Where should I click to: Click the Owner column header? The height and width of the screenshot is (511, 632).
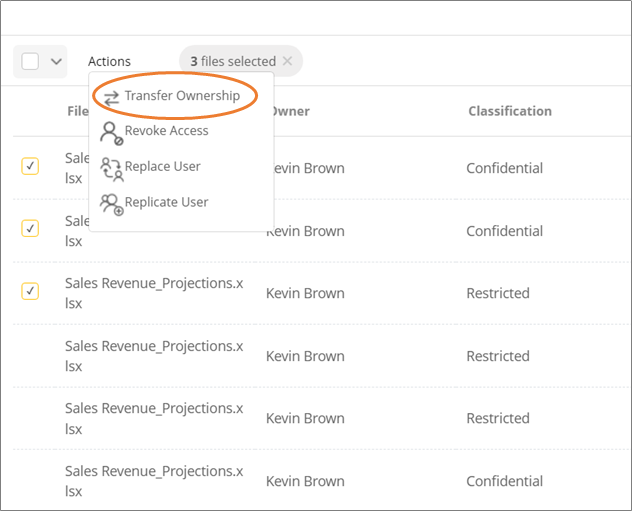point(288,111)
